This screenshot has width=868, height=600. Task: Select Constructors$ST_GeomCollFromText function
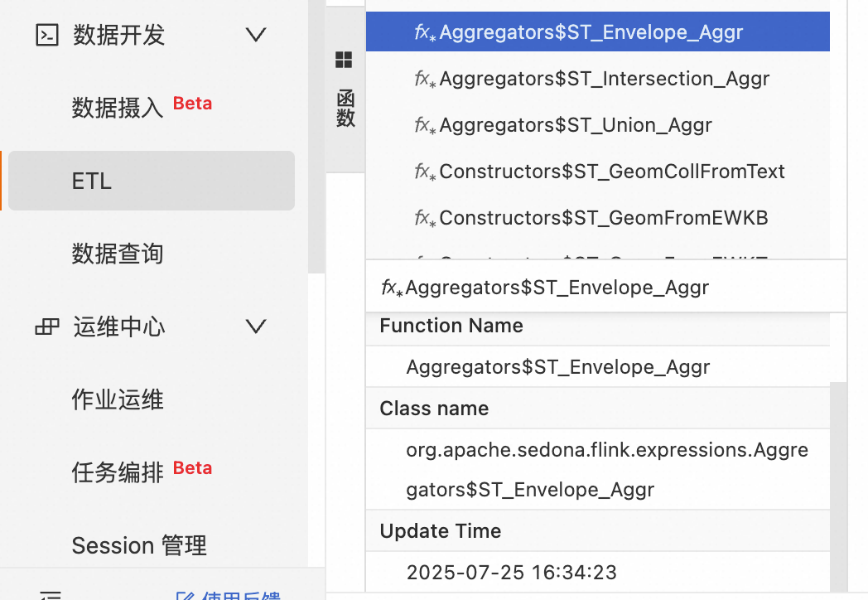tap(598, 172)
